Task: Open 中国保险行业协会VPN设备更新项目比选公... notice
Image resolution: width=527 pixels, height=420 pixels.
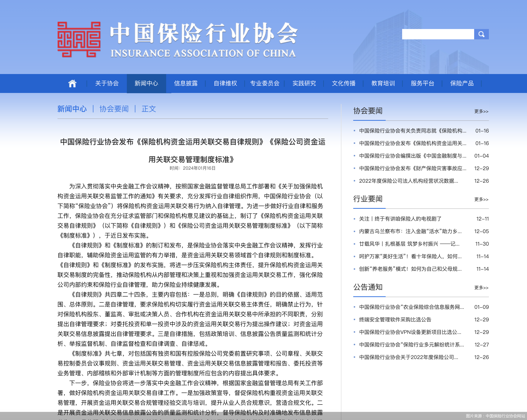Action: coord(410,332)
